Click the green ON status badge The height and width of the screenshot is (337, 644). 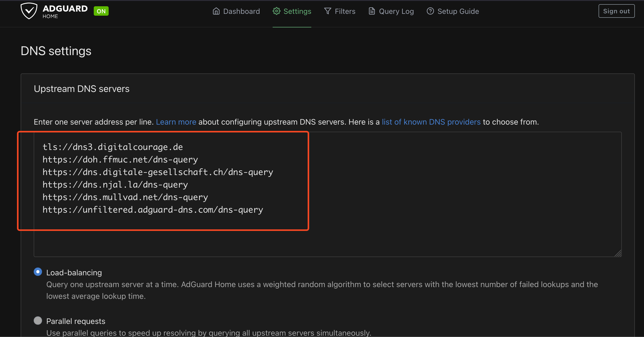point(101,11)
